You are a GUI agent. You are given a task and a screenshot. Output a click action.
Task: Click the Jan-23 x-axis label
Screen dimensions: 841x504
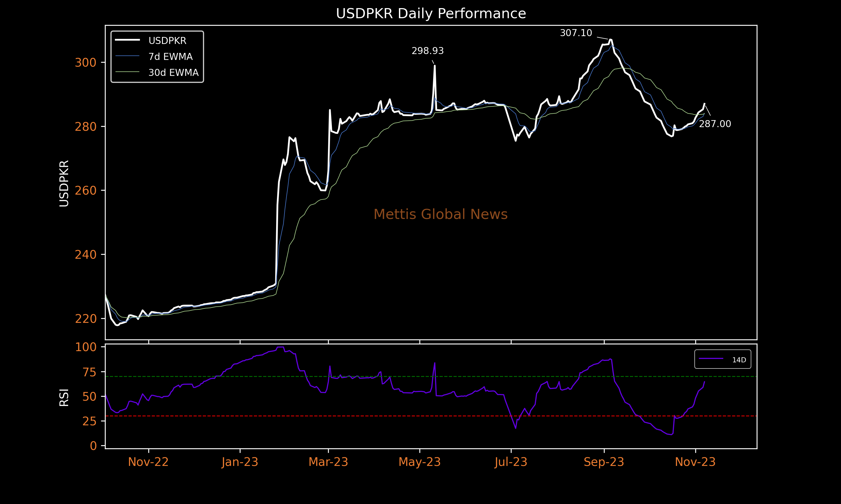[x=240, y=462]
